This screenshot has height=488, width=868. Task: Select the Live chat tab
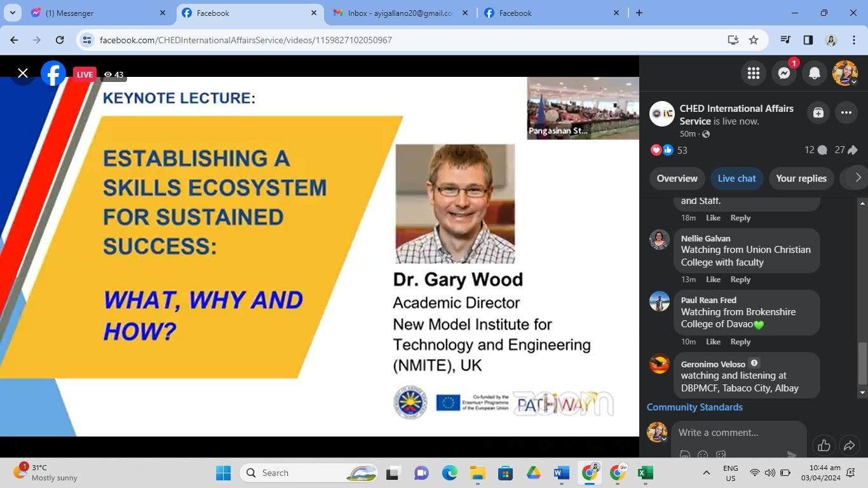pyautogui.click(x=736, y=179)
